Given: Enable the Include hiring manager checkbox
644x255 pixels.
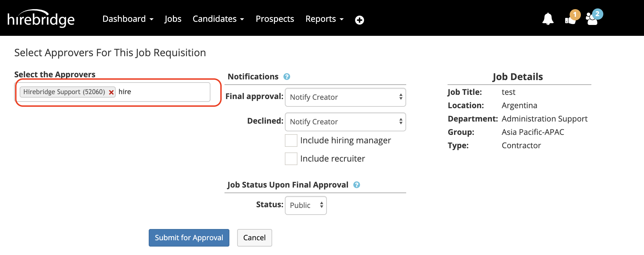Looking at the screenshot, I should click(291, 140).
